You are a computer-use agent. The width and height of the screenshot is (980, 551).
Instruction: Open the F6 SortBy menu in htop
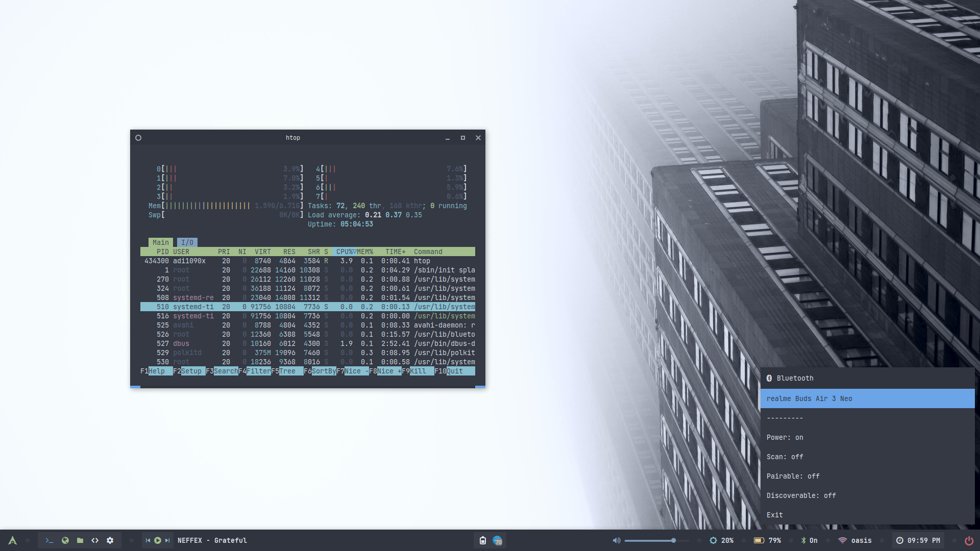[x=324, y=371]
